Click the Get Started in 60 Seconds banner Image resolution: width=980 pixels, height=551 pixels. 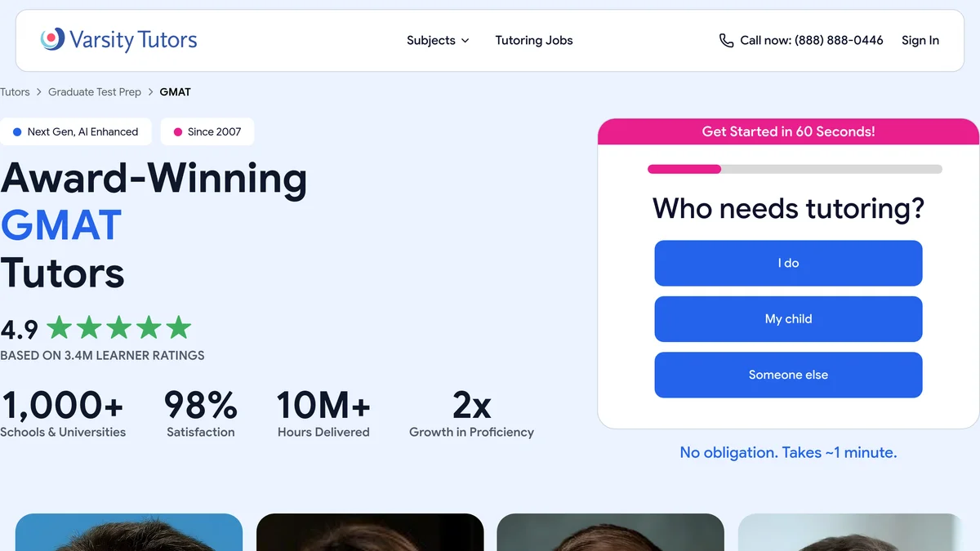tap(788, 131)
